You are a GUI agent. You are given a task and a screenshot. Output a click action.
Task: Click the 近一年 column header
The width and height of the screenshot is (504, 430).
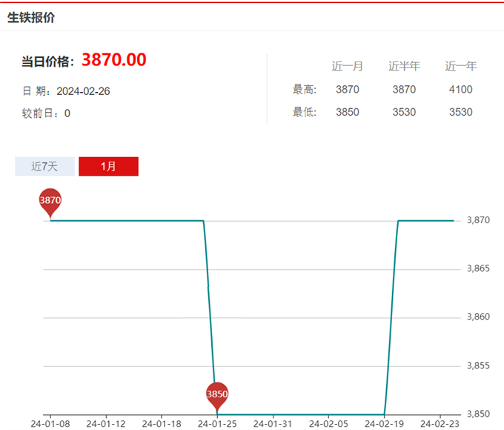[460, 66]
